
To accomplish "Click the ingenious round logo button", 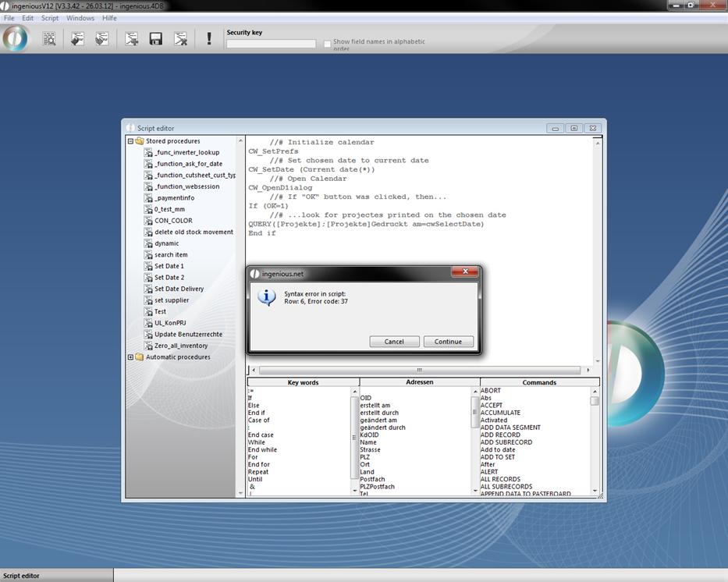I will pos(15,38).
